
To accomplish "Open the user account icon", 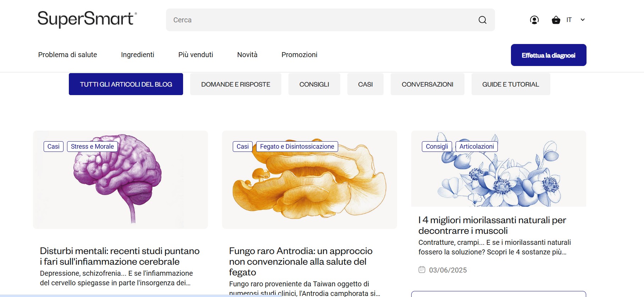I will [x=534, y=20].
